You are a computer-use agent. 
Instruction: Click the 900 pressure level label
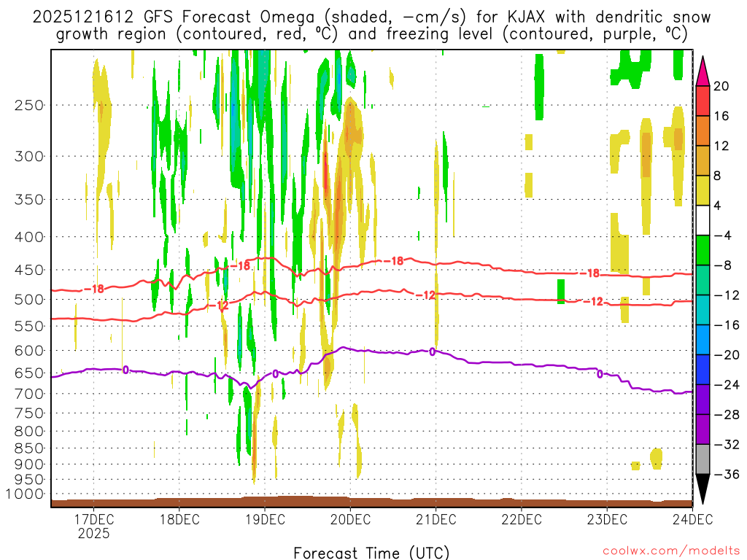click(x=29, y=464)
